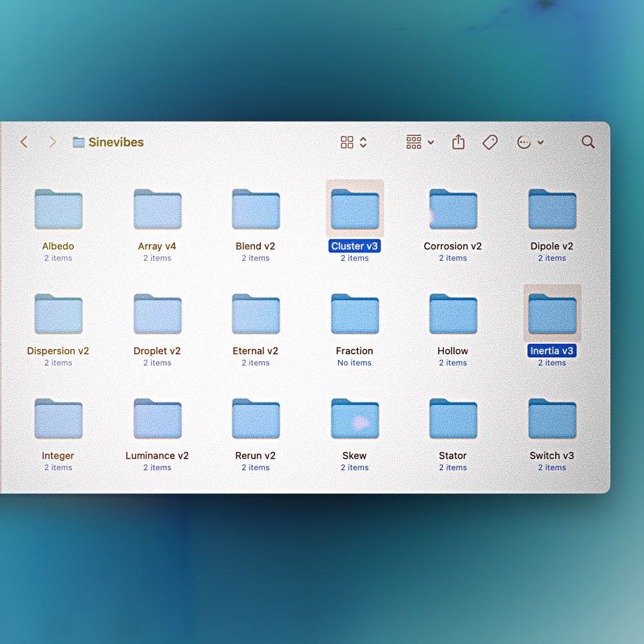Click the Hollow name label
Image resolution: width=644 pixels, height=644 pixels.
(x=453, y=351)
